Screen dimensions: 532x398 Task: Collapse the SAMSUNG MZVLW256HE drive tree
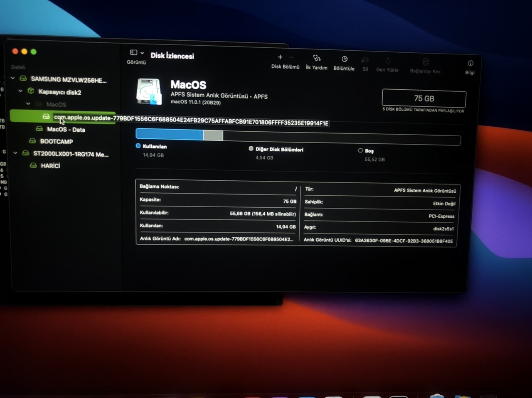(x=13, y=78)
